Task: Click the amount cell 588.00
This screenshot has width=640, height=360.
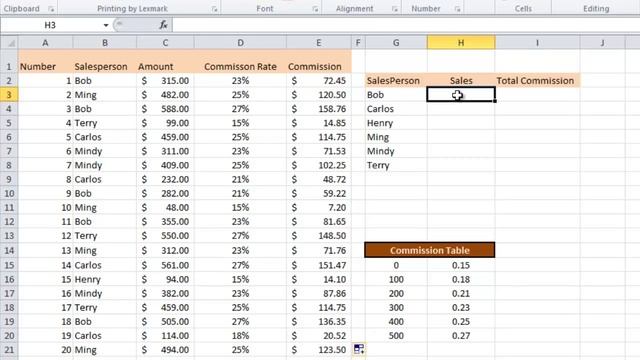Action: (165, 109)
